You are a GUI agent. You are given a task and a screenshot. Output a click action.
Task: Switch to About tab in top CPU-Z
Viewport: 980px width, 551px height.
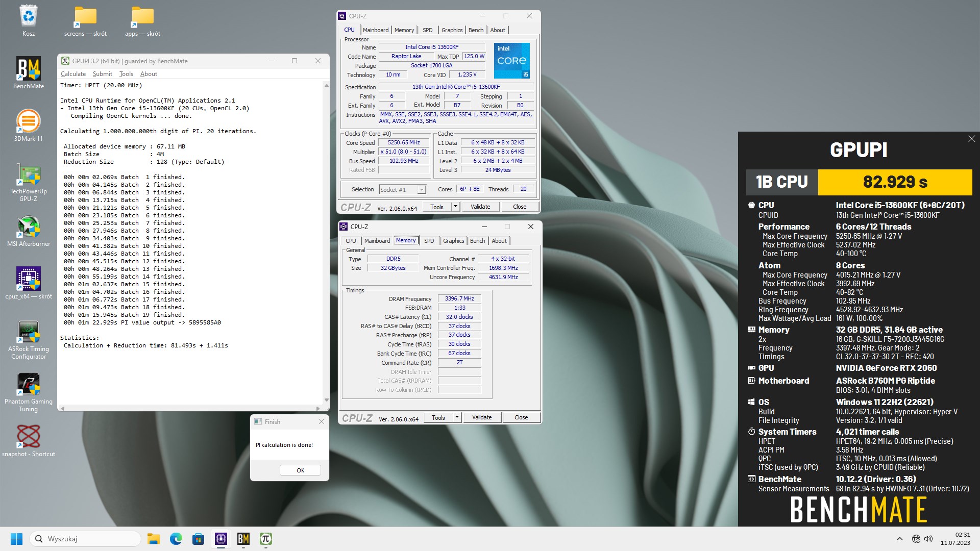(x=498, y=30)
